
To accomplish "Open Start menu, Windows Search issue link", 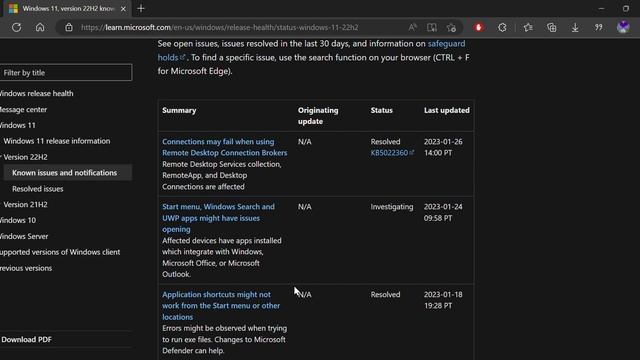I will click(218, 218).
